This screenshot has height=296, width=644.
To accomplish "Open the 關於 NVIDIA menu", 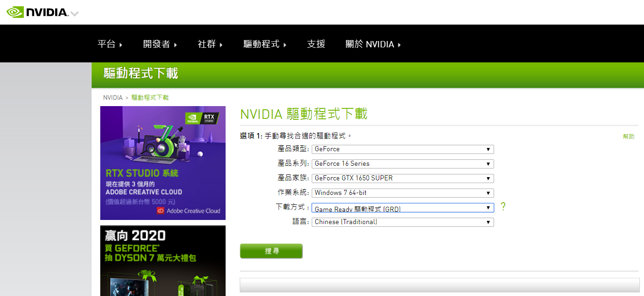I will (373, 44).
